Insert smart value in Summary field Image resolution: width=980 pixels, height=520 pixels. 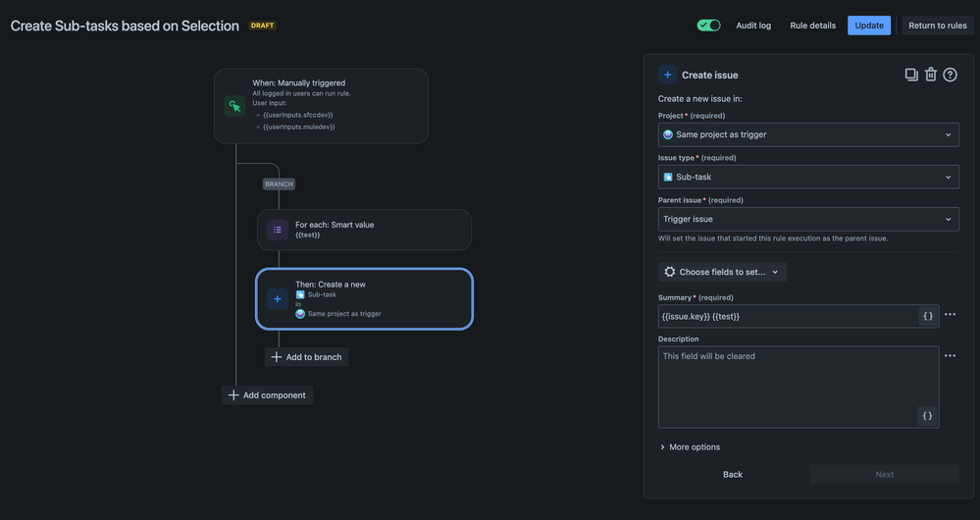pyautogui.click(x=927, y=316)
